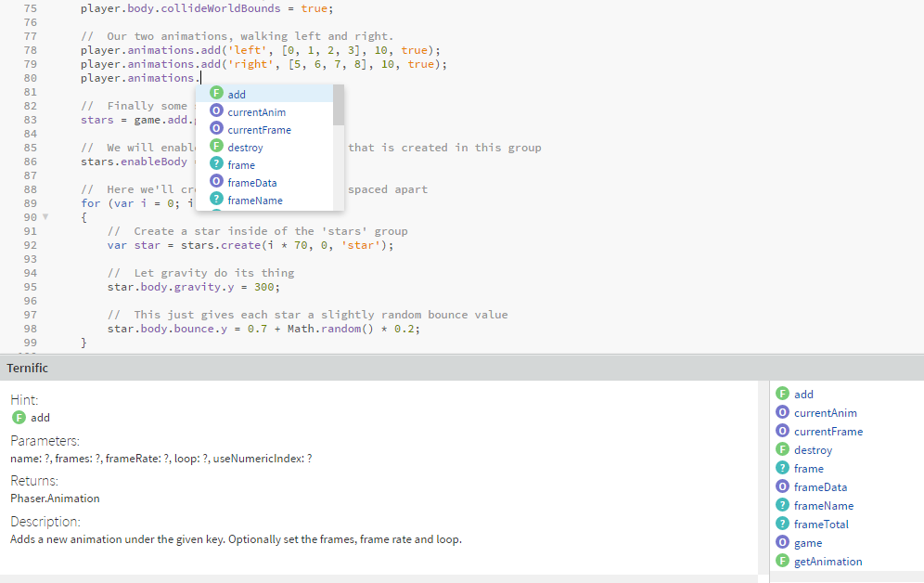
Task: Collapse code block at line 90
Action: [45, 217]
